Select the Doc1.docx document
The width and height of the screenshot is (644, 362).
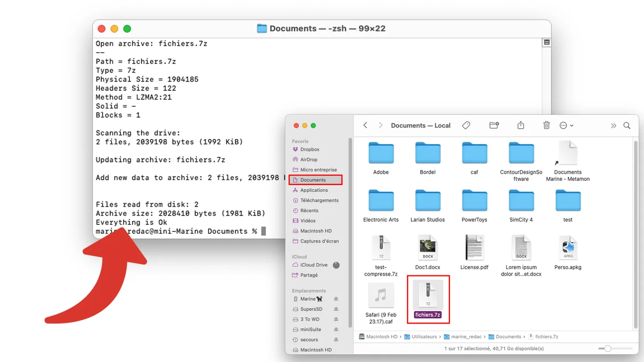(428, 253)
